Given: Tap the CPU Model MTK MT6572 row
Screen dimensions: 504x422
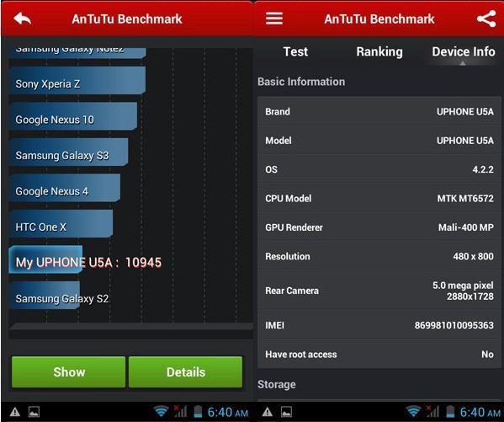Looking at the screenshot, I should tap(379, 198).
